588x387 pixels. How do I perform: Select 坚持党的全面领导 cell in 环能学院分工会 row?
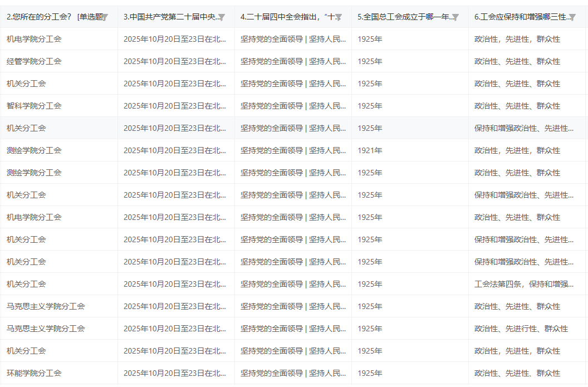293,373
